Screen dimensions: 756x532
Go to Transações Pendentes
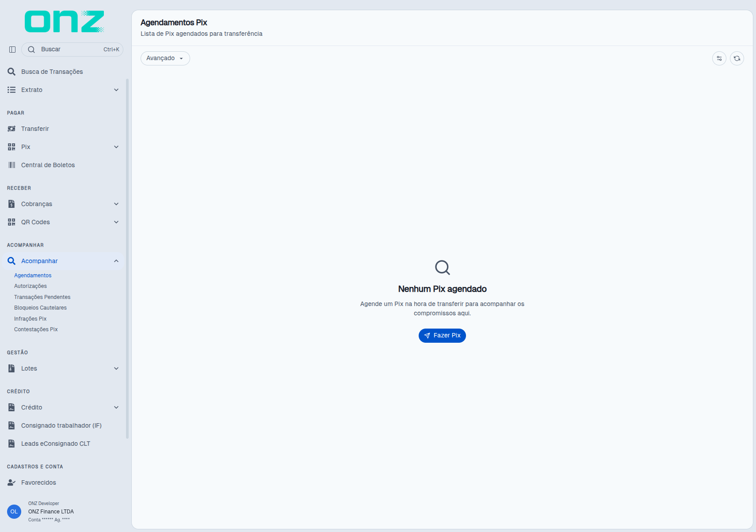42,297
